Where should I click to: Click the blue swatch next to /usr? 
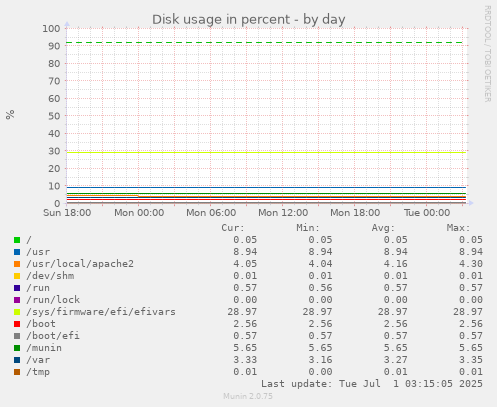[17, 252]
